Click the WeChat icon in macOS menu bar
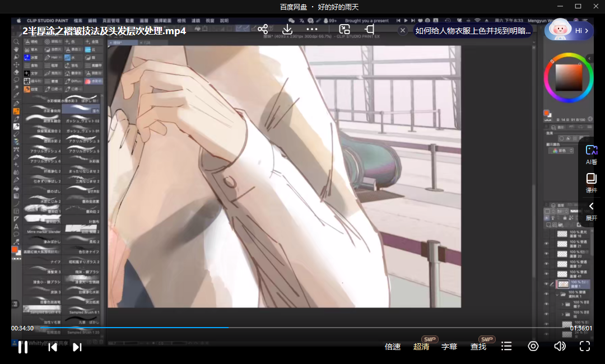The width and height of the screenshot is (605, 364). pos(291,20)
